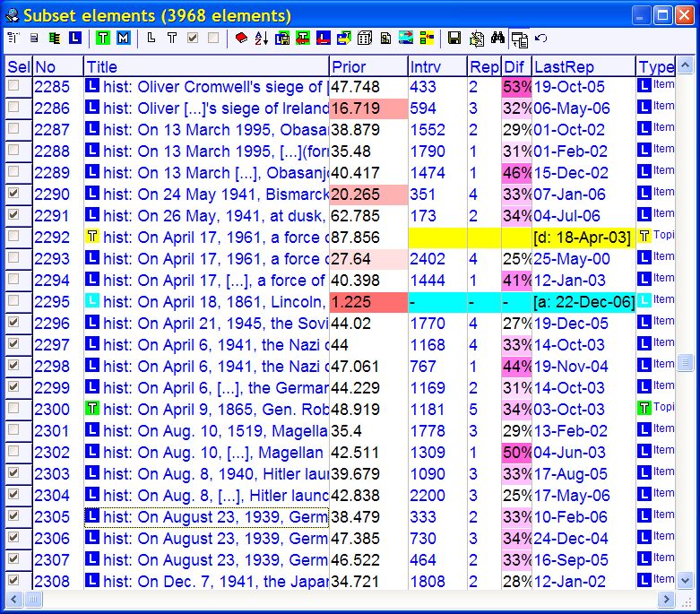Select checkbox for row 2302
Screen dimensions: 700x614
13,451
